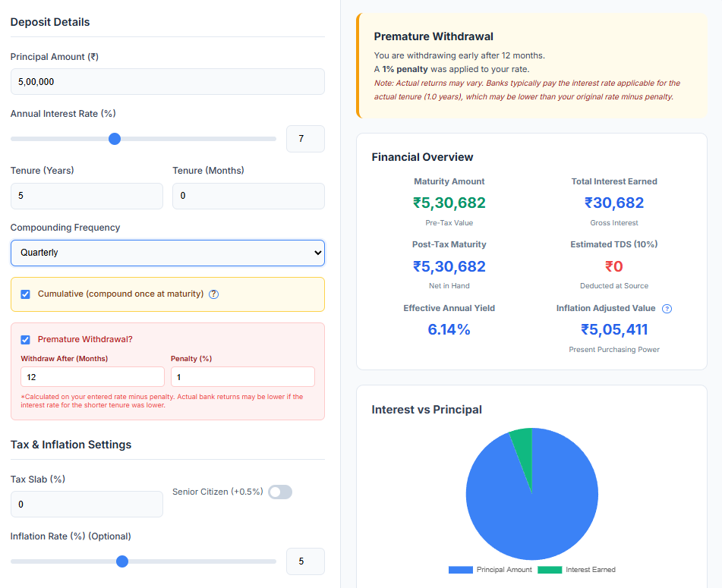
Task: Edit the interest rate value box showing 7
Action: click(x=305, y=139)
